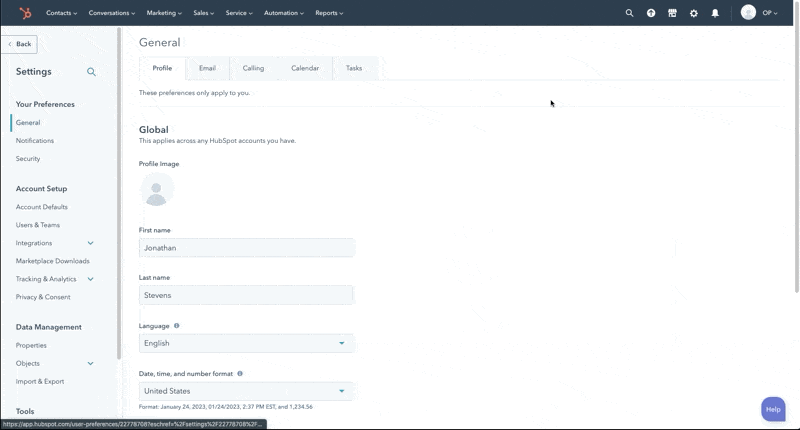
Task: Open the Sales menu
Action: click(204, 13)
